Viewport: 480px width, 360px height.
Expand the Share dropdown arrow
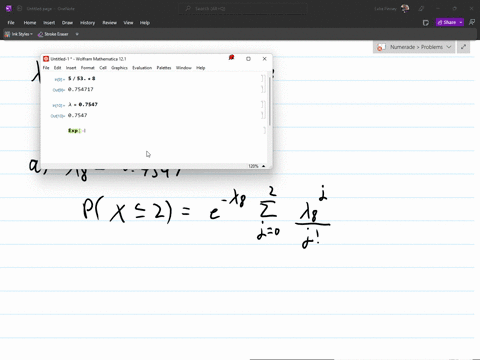pyautogui.click(x=461, y=22)
